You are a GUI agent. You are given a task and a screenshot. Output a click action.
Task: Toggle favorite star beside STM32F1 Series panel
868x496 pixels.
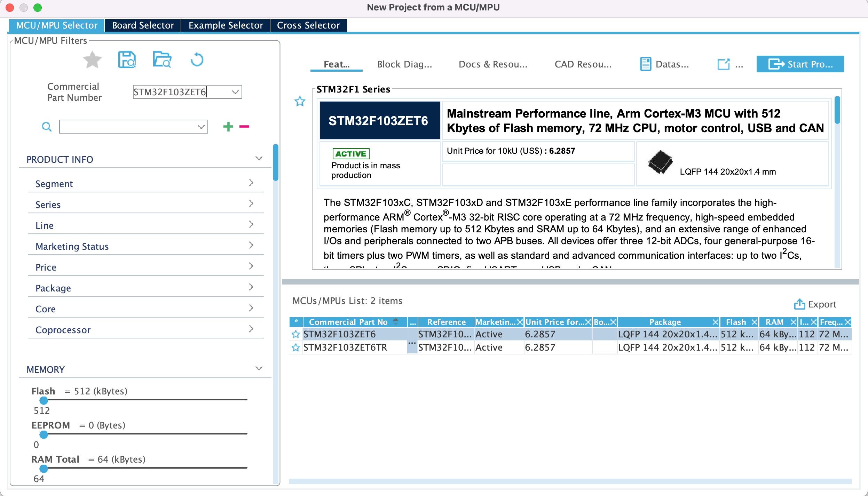[300, 102]
